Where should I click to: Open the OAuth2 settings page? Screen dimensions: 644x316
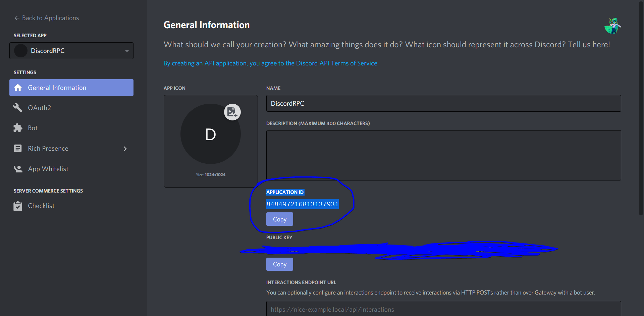pyautogui.click(x=39, y=108)
